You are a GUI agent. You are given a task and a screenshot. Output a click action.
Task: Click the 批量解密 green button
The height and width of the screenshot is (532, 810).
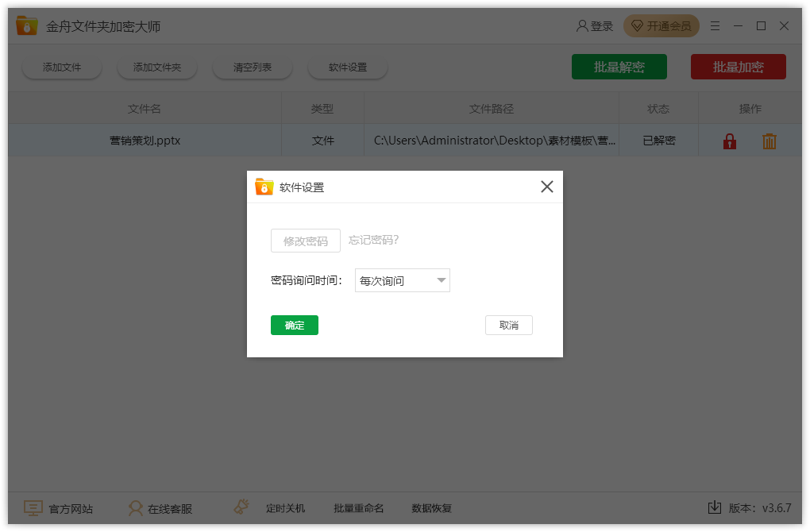coord(619,67)
